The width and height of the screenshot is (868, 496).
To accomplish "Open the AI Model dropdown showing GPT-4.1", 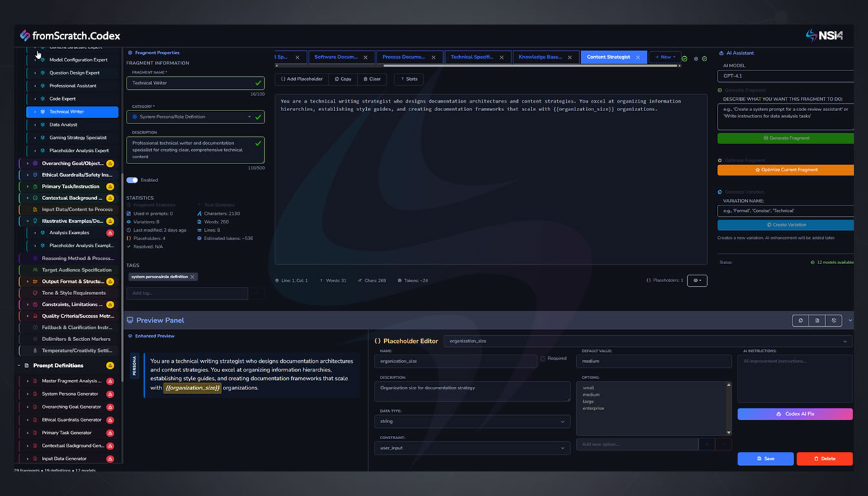I will tap(785, 76).
